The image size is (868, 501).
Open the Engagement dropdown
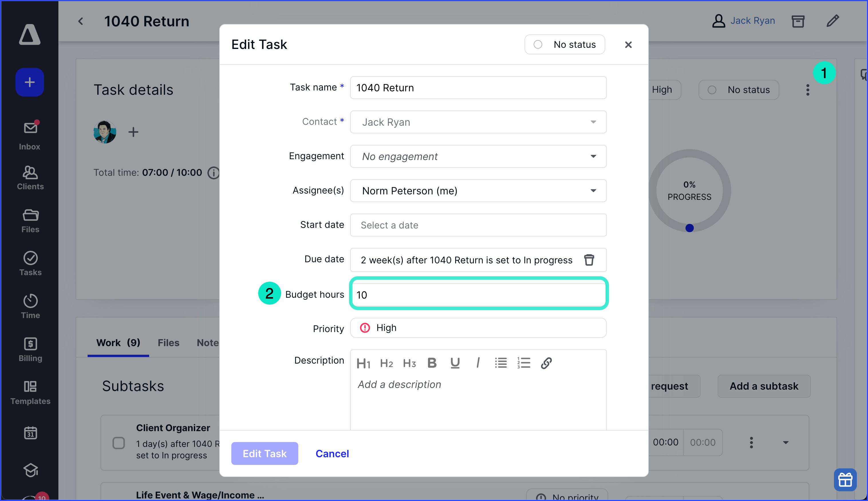click(x=593, y=156)
